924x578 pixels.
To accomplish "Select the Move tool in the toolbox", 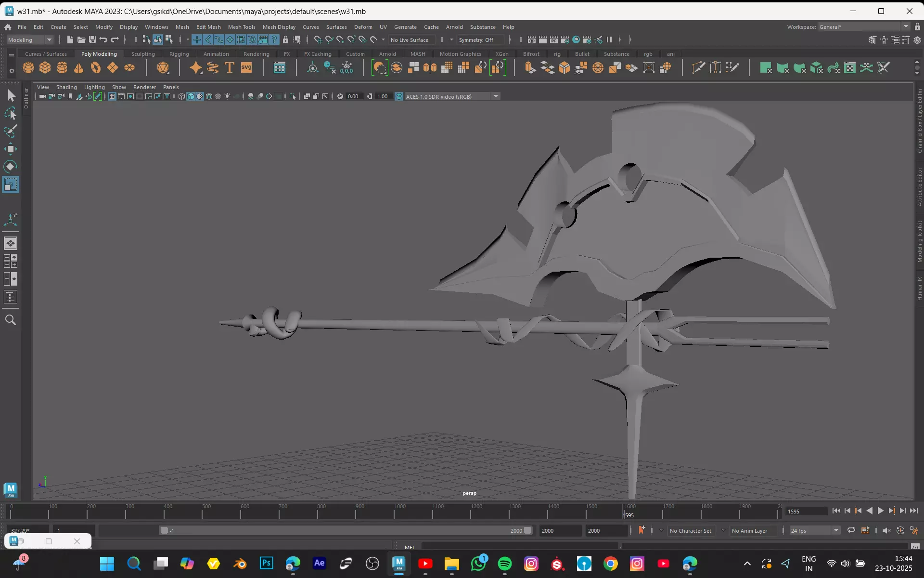I will pos(11,148).
